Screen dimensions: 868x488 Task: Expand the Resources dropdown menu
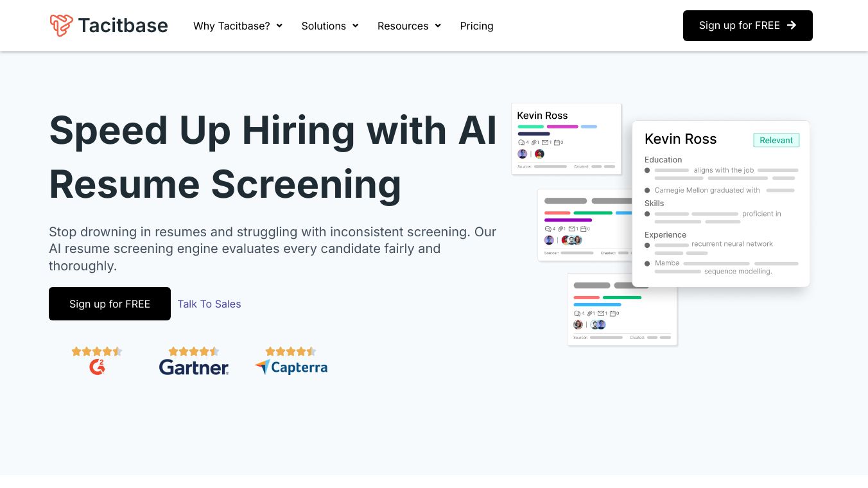pos(409,26)
